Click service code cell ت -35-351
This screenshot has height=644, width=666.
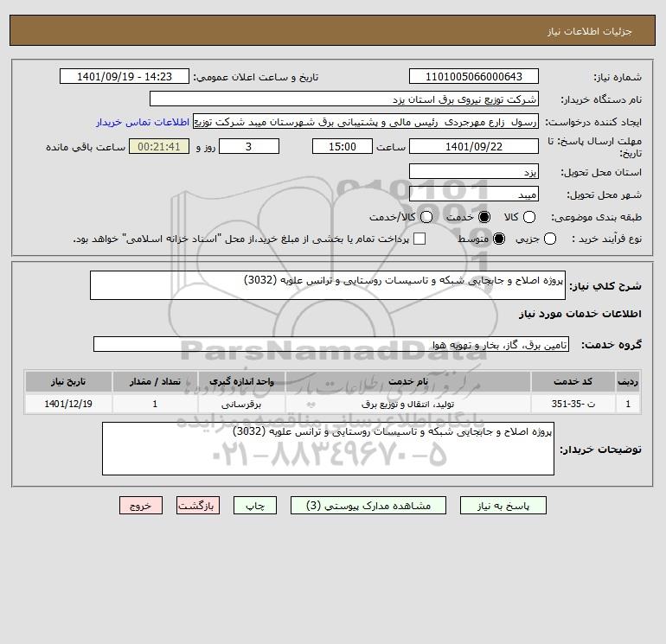coord(573,404)
